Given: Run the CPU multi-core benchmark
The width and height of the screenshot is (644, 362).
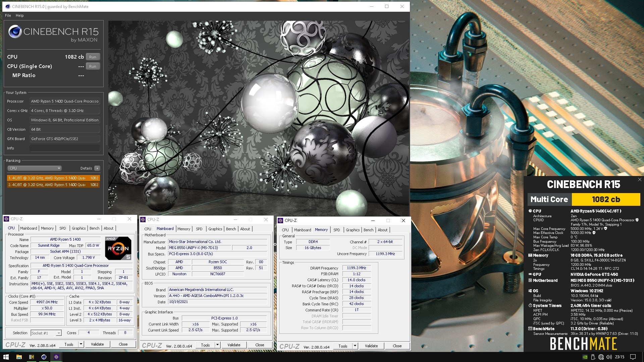Looking at the screenshot, I should tap(93, 57).
